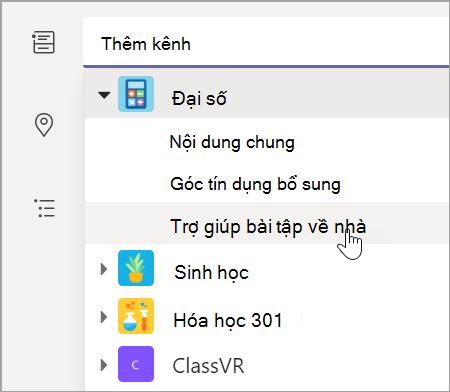Viewport: 450px width, 392px height.
Task: Expand the Hóa học 301 team arrow
Action: 104,317
